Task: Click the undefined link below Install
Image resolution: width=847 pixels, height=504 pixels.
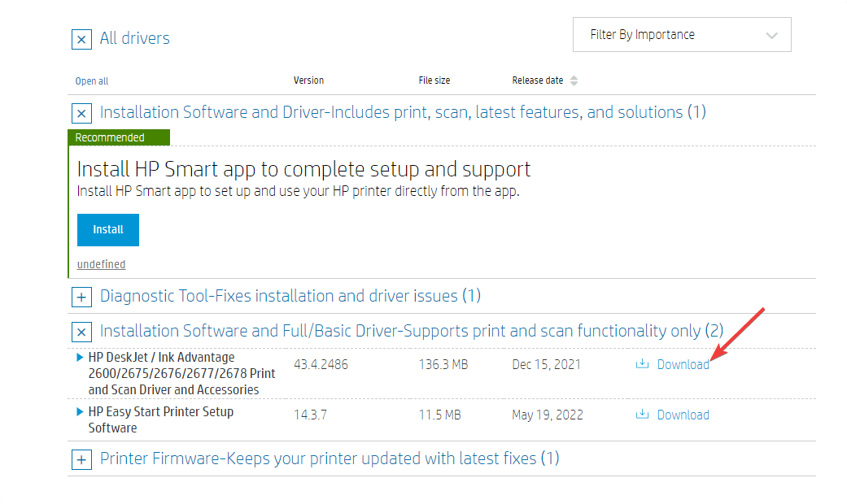Action: pos(101,264)
